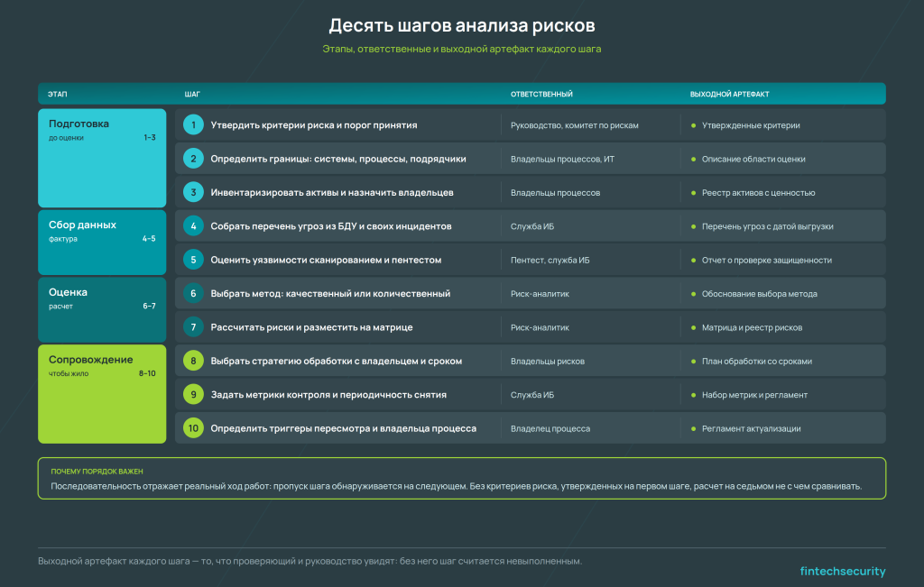The width and height of the screenshot is (924, 587).
Task: Click the 8–10 range in Сопровождение card
Action: pos(147,373)
